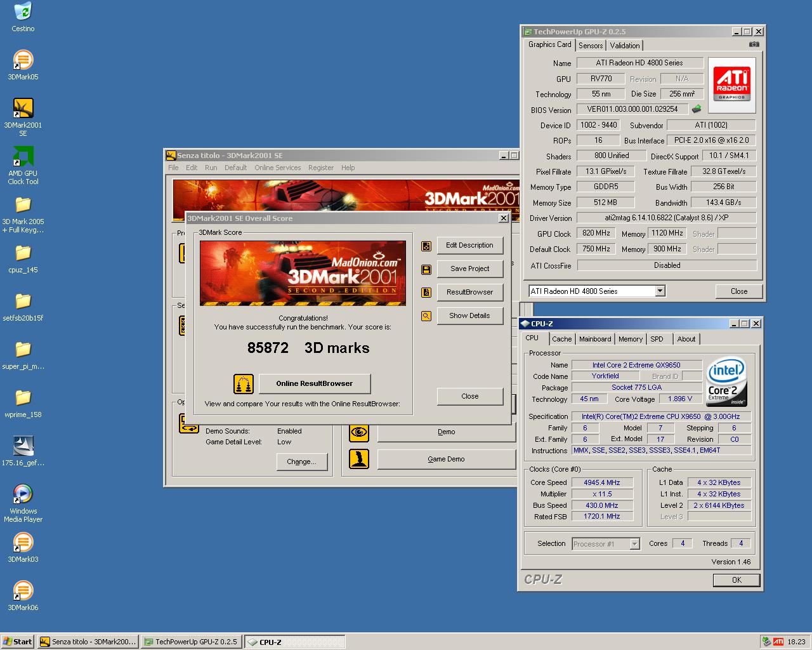Viewport: 812px width, 650px height.
Task: Open the CPU-Z Processor #1 selection dropdown
Action: click(x=634, y=544)
